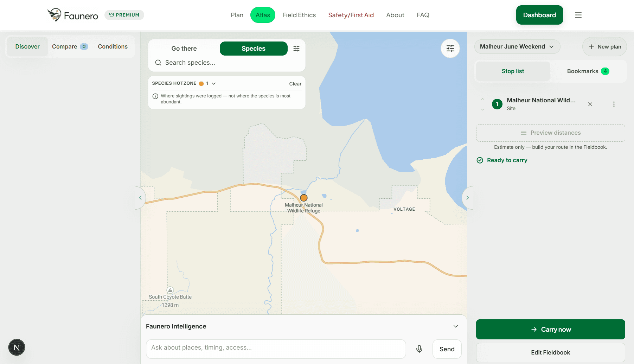This screenshot has height=364, width=634.
Task: Switch to the Conditions tab
Action: pos(113,46)
